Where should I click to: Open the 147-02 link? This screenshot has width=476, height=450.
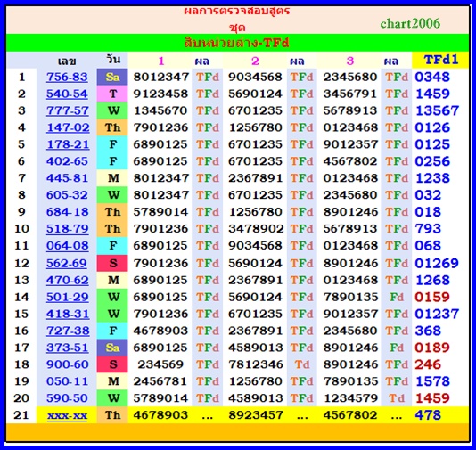pyautogui.click(x=68, y=127)
